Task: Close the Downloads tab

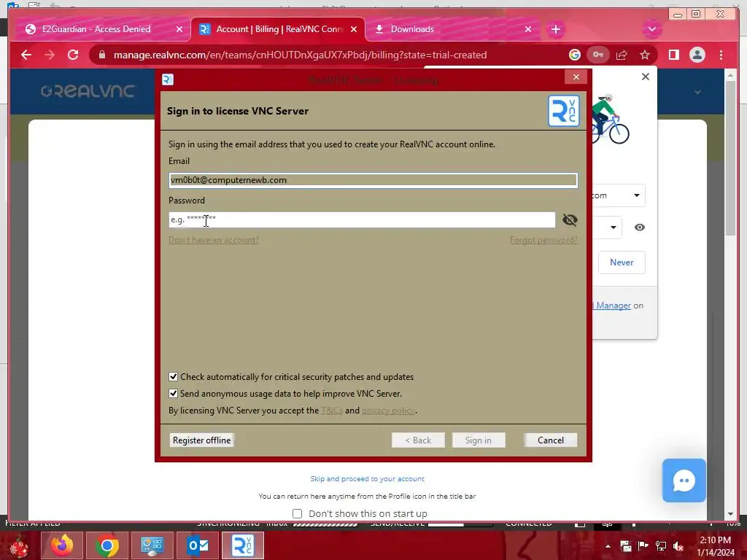Action: [x=528, y=29]
